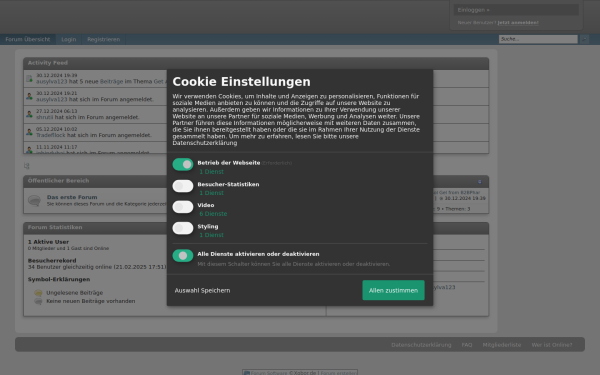Collapse Öffentlicher Bereich section arrow icon
Screen dimensions: 600x375
479,182
